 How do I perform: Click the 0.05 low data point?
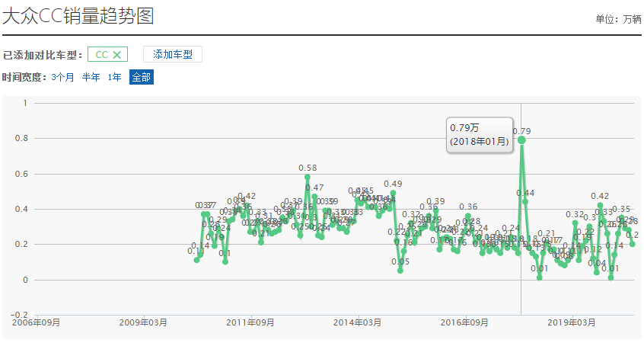pyautogui.click(x=400, y=271)
